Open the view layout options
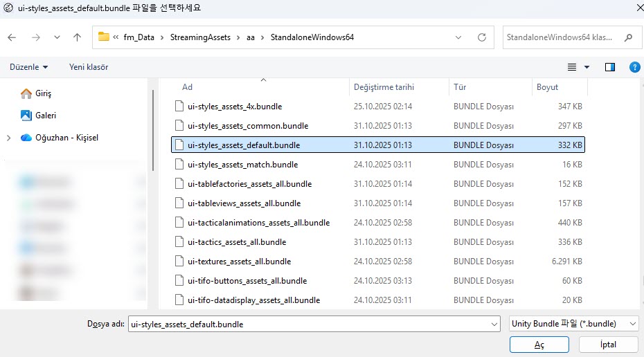The width and height of the screenshot is (644, 357). coord(578,67)
